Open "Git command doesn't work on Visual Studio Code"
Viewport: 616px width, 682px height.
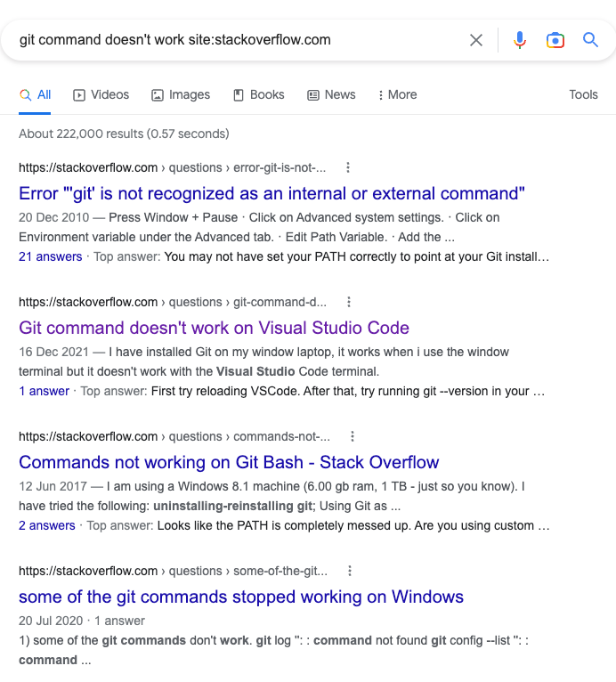pos(214,328)
